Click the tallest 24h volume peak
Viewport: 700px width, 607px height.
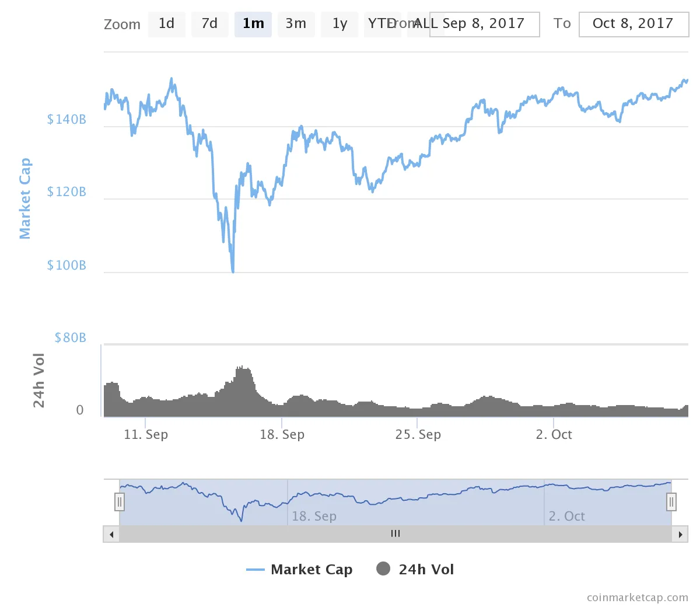tap(242, 369)
